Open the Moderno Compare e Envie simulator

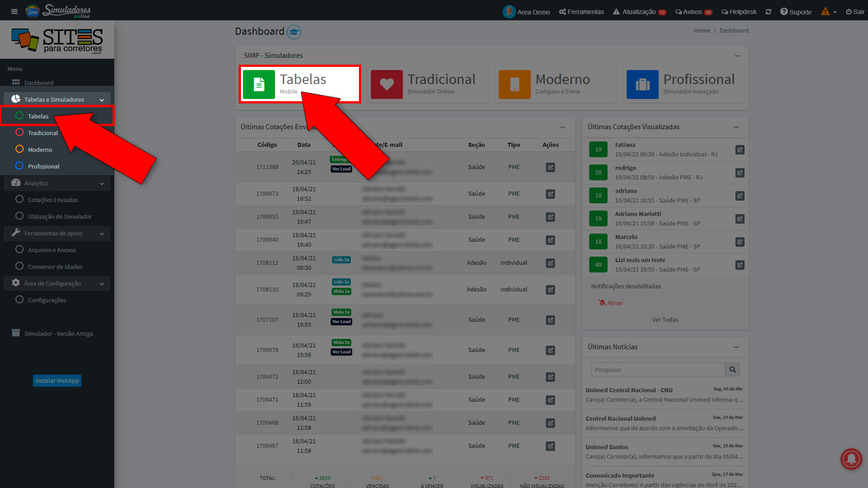(x=555, y=84)
